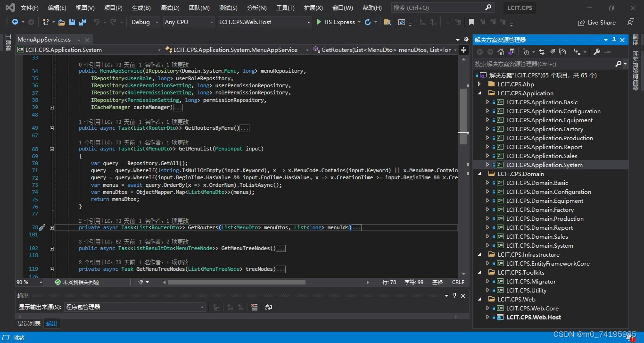
Task: Click Collapse All in Solution Explorer toolbar
Action: [x=552, y=52]
